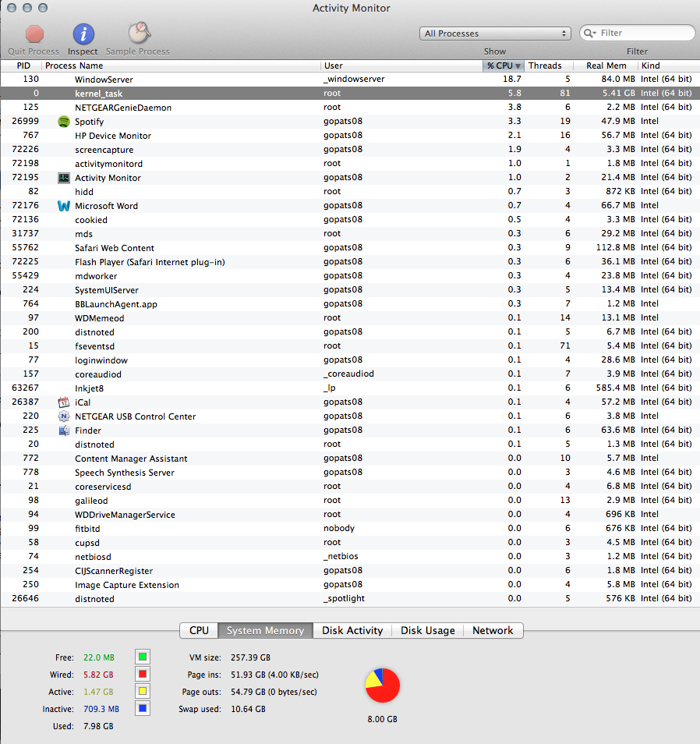This screenshot has width=700, height=744.
Task: Click the Activity Monitor row icon
Action: coord(64,178)
